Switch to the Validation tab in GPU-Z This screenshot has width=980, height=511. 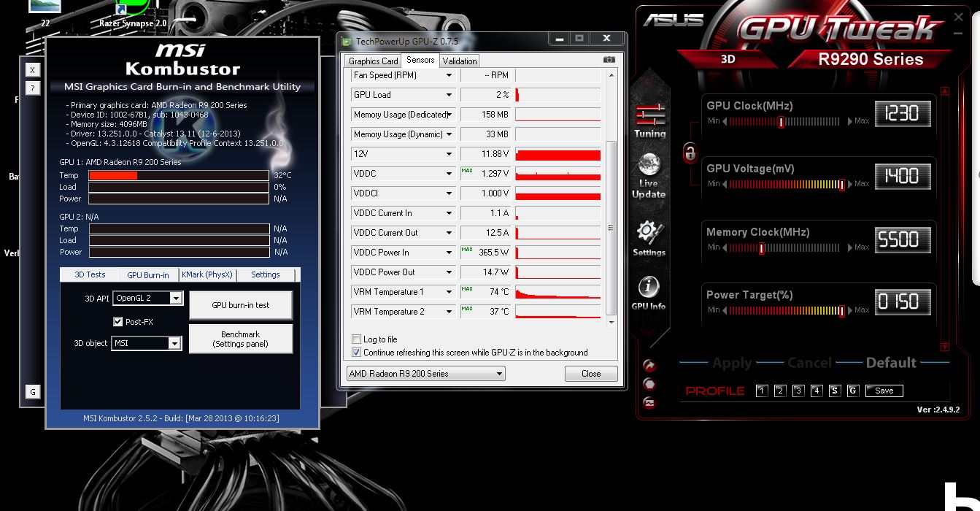[460, 61]
